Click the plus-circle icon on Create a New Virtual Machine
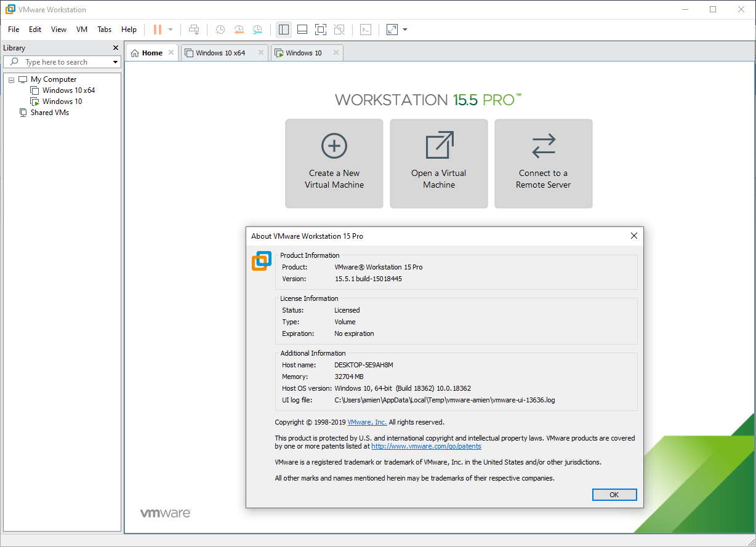The image size is (756, 547). tap(334, 146)
